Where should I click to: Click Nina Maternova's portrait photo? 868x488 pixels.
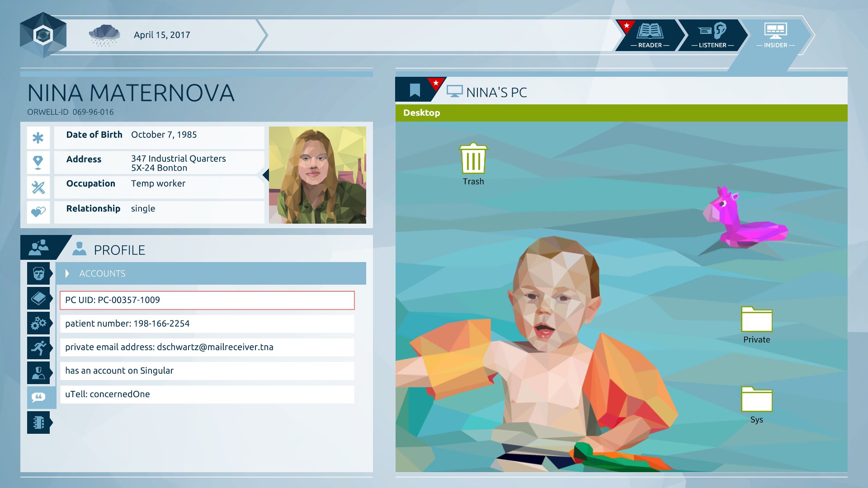tap(317, 175)
